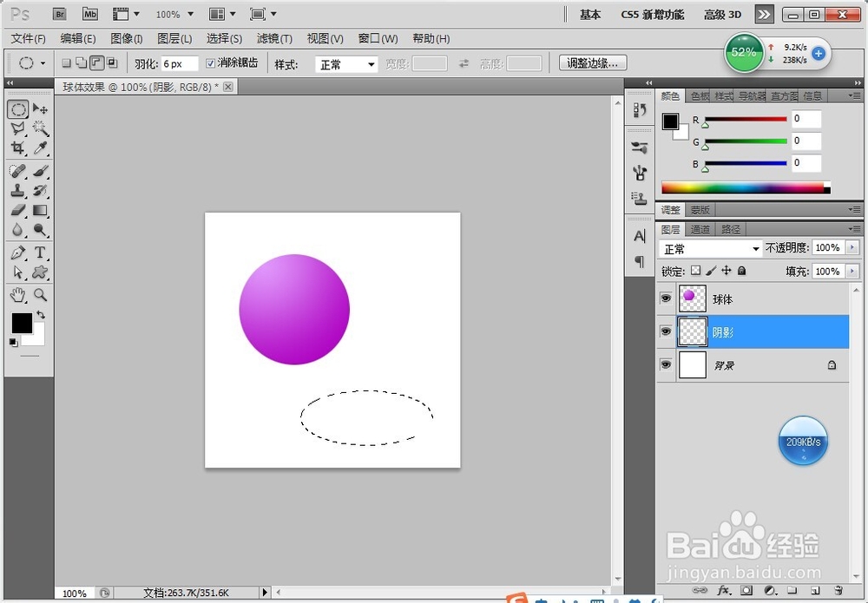Hide the 球体 layer
The height and width of the screenshot is (603, 868).
coord(666,298)
